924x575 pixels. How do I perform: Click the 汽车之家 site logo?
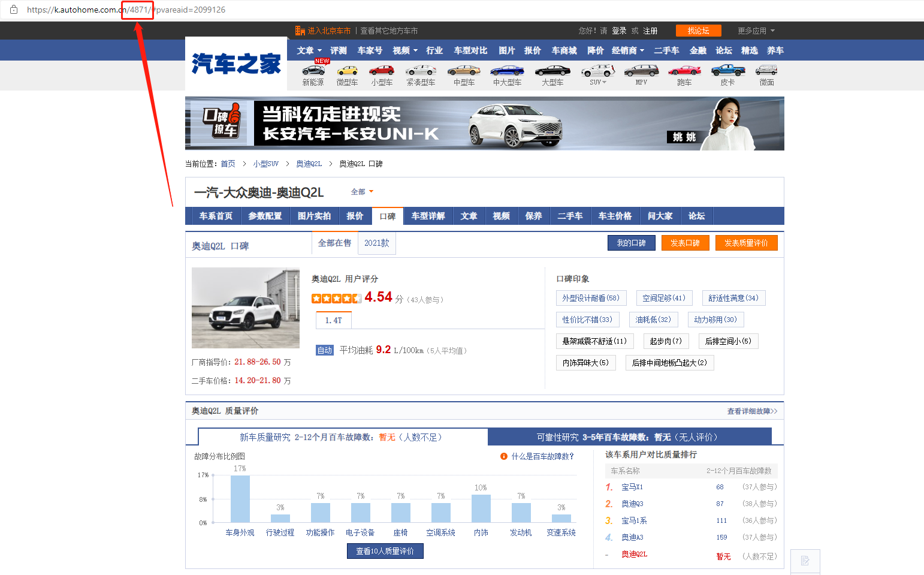236,64
